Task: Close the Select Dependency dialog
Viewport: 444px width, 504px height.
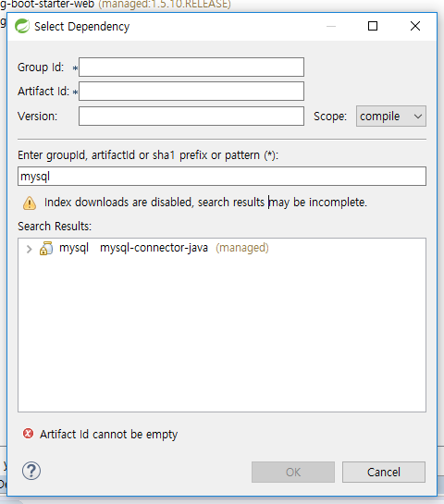Action: coord(415,26)
